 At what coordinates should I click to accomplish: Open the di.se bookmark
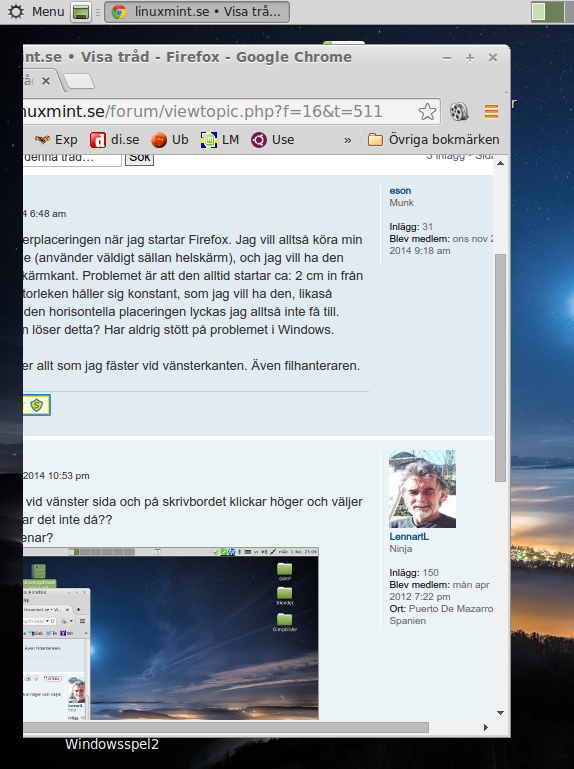115,140
